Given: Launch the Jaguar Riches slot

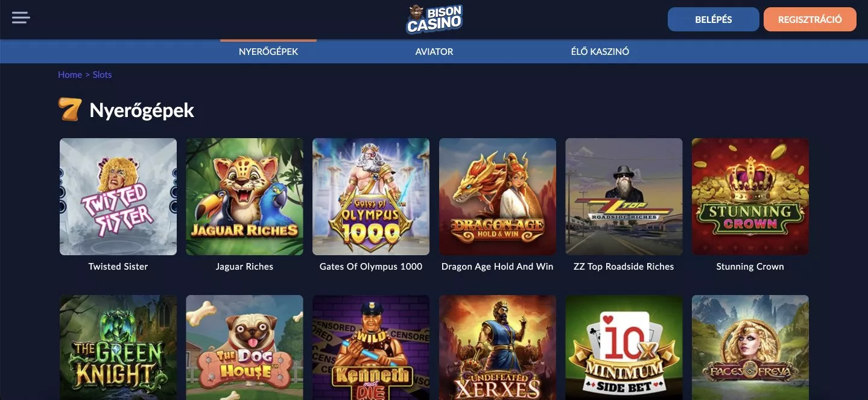Looking at the screenshot, I should tap(244, 197).
